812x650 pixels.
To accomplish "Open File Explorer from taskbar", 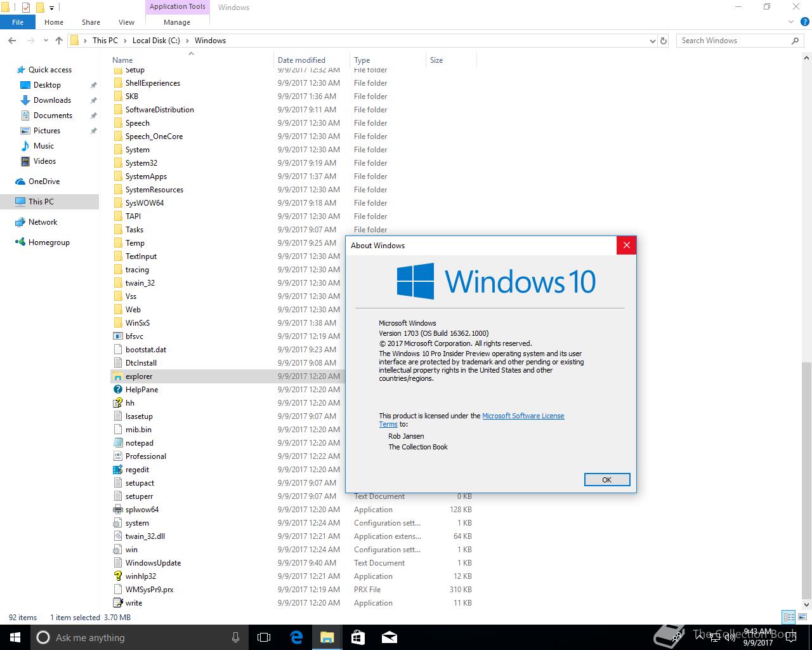I will [327, 637].
